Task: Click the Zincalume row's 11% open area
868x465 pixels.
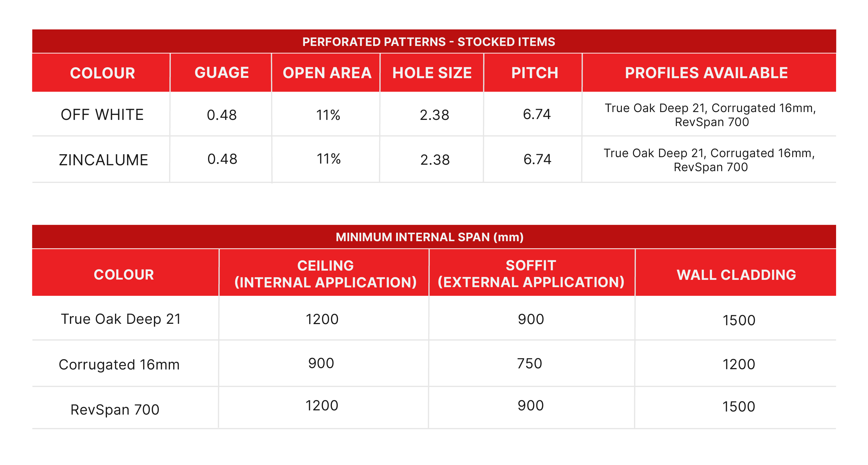Action: (328, 159)
